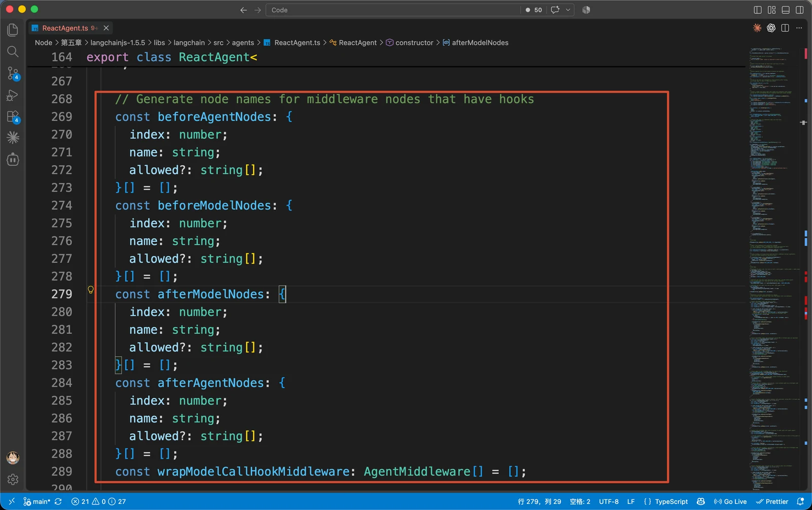This screenshot has height=510, width=812.
Task: Open the chat sparkle button in title bar
Action: [x=555, y=10]
